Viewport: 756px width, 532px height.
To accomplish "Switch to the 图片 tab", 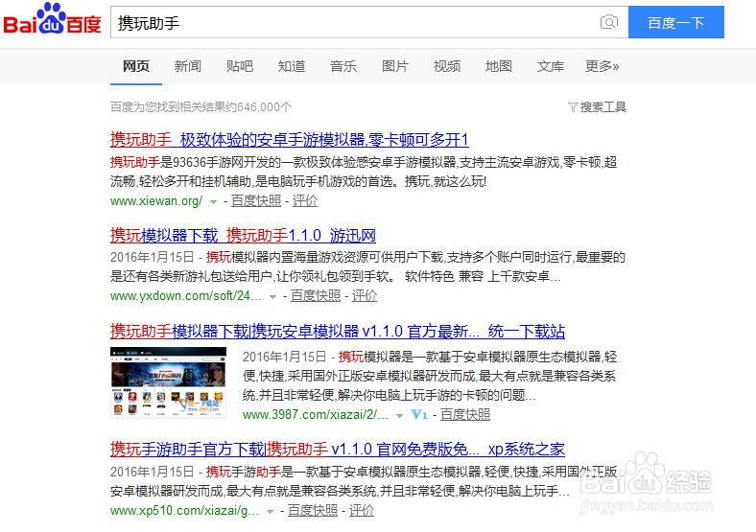I will tap(395, 66).
